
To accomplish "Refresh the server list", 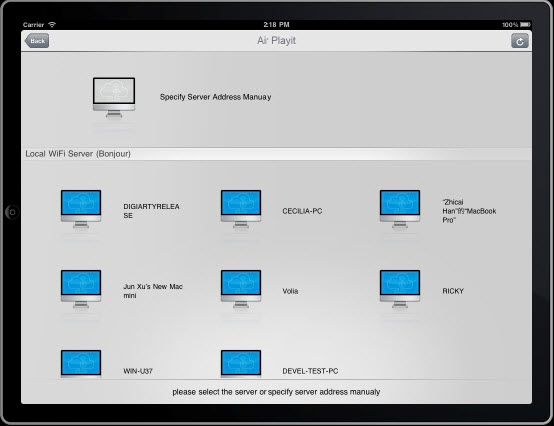I will pyautogui.click(x=520, y=41).
